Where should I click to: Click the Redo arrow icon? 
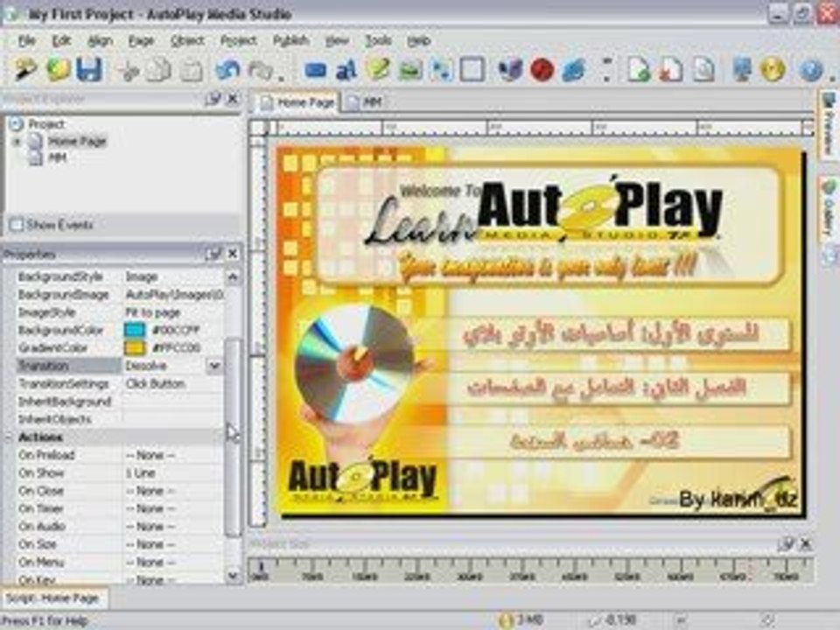tap(261, 70)
